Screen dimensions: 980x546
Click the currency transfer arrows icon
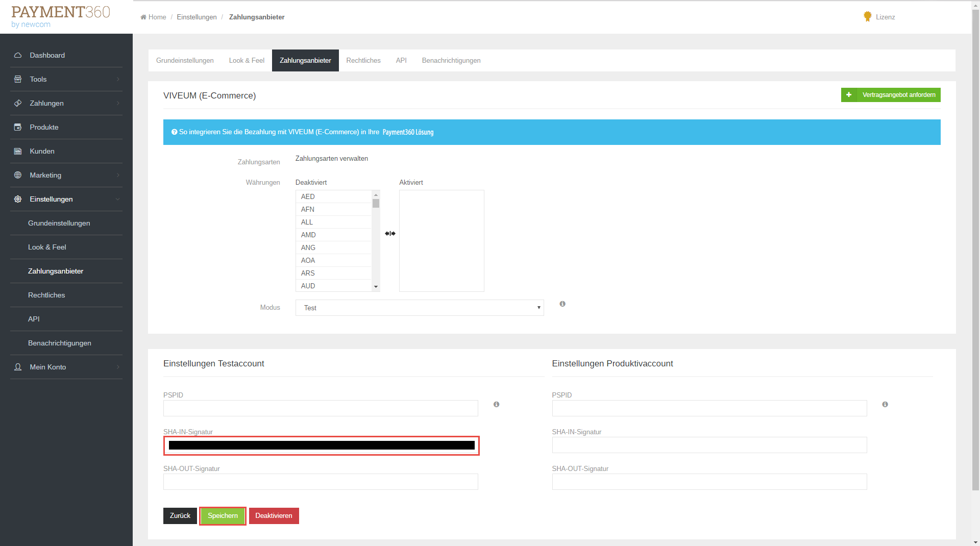click(x=390, y=234)
